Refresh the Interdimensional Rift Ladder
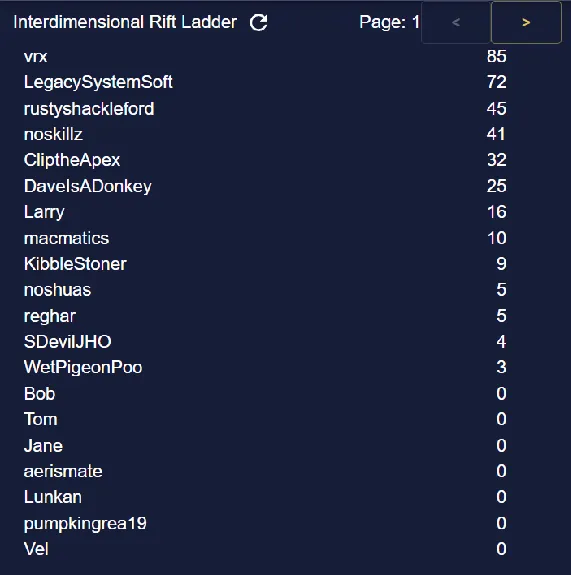The image size is (571, 575). [x=259, y=22]
